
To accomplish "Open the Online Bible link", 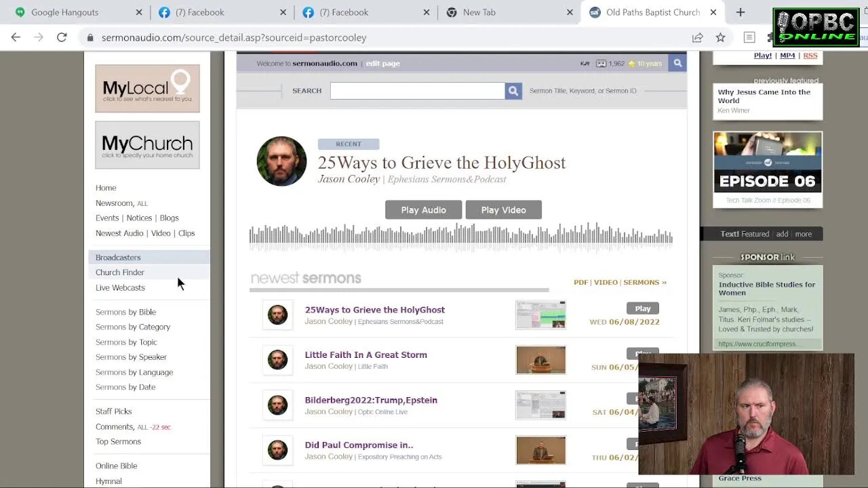I will pos(116,466).
